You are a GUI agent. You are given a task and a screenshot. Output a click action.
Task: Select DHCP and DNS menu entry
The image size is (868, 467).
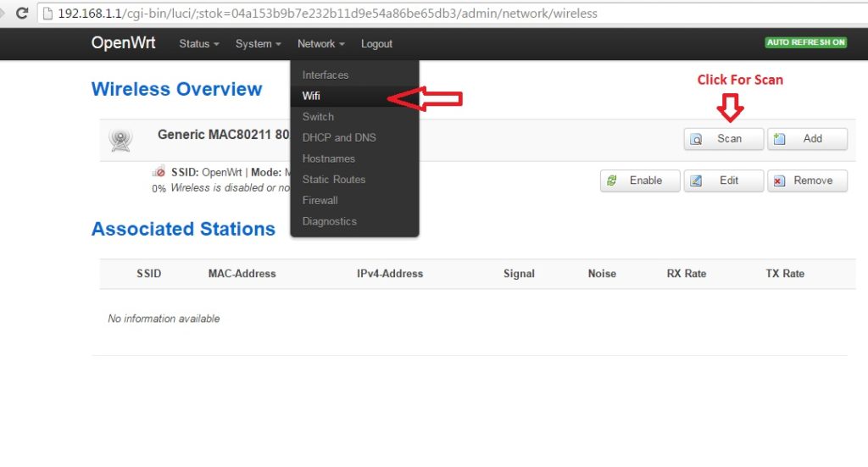339,137
